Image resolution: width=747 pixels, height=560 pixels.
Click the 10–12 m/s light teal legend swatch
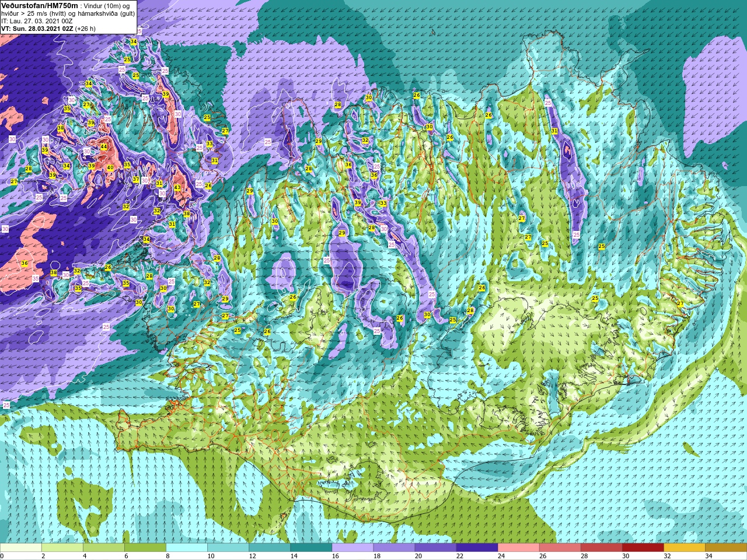[228, 548]
